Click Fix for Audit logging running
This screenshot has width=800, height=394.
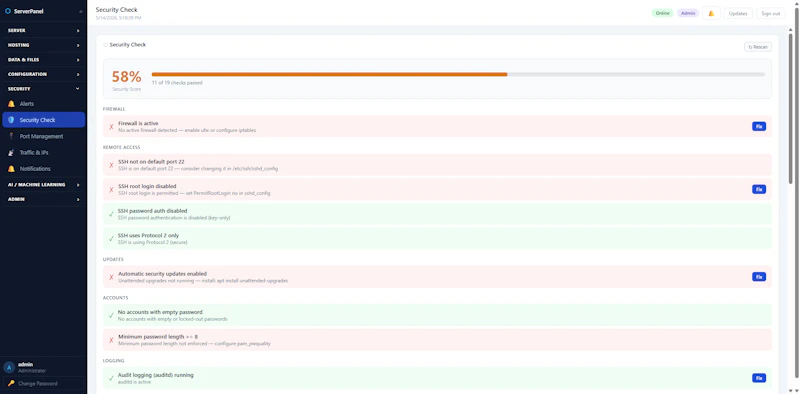[x=759, y=378]
